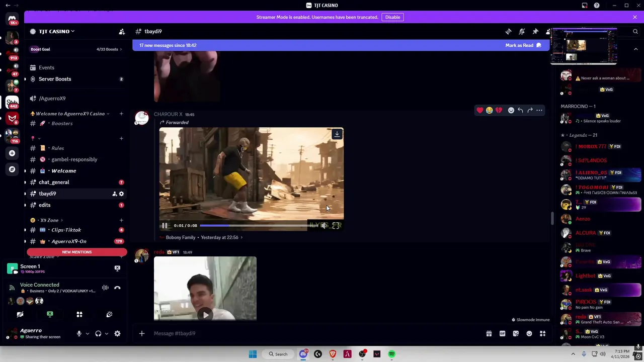This screenshot has width=644, height=362.
Task: Jump to NEW MENTIONS pill
Action: (x=77, y=252)
